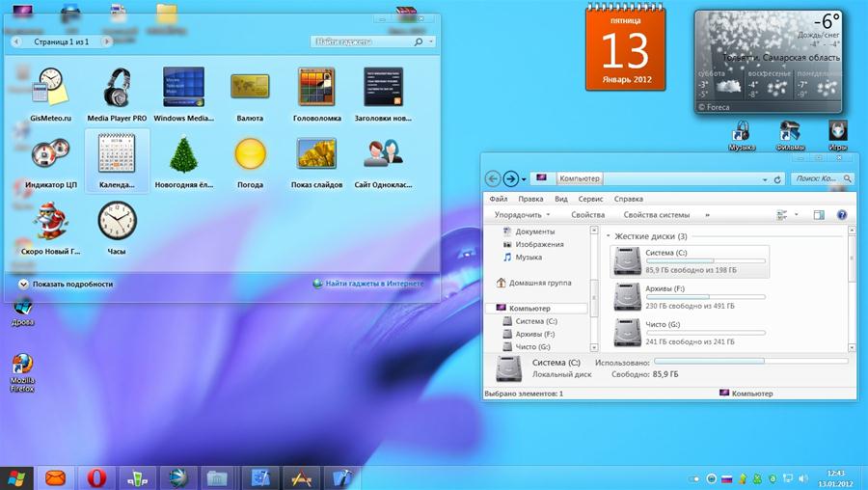
Task: Toggle the preview pane button in Explorer
Action: point(819,215)
